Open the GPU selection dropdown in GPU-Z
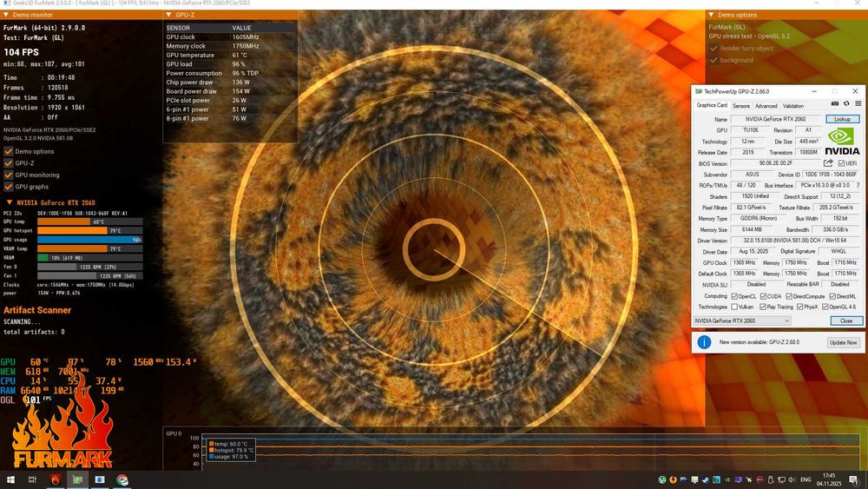 coord(742,320)
